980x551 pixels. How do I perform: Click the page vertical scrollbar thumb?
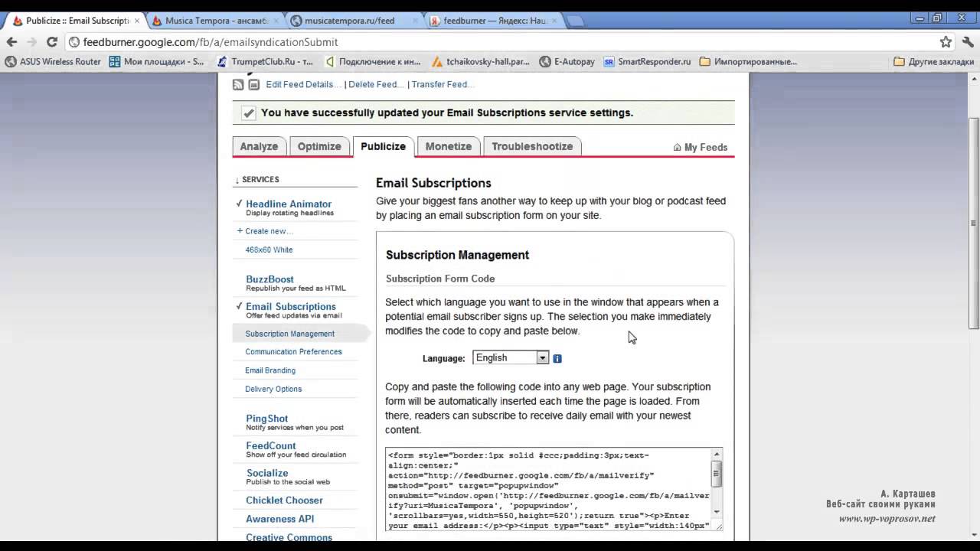click(x=974, y=223)
